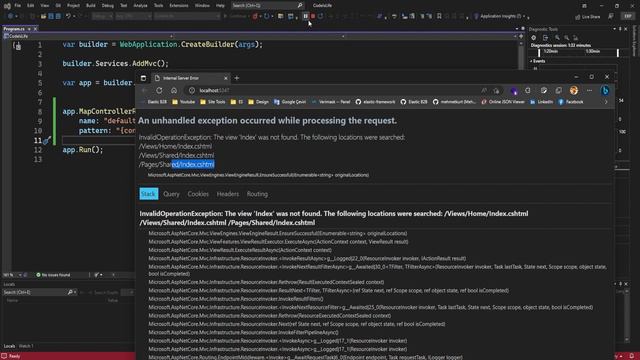Open the editor zoom level dropdown
This screenshot has width=640, height=360.
pyautogui.click(x=20, y=275)
